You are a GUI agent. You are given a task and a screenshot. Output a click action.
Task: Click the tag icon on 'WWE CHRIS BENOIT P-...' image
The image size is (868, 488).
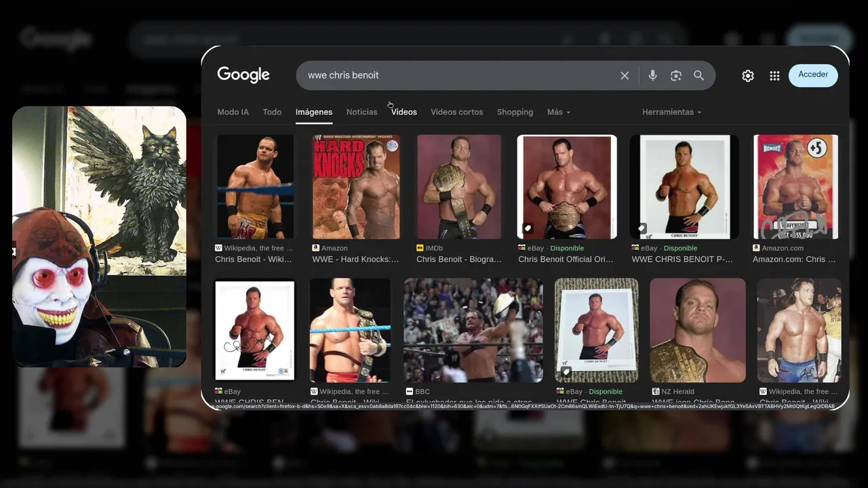coord(642,228)
